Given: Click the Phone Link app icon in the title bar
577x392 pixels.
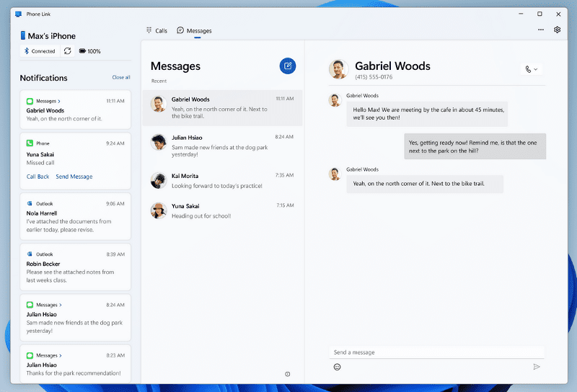Looking at the screenshot, I should tap(19, 14).
